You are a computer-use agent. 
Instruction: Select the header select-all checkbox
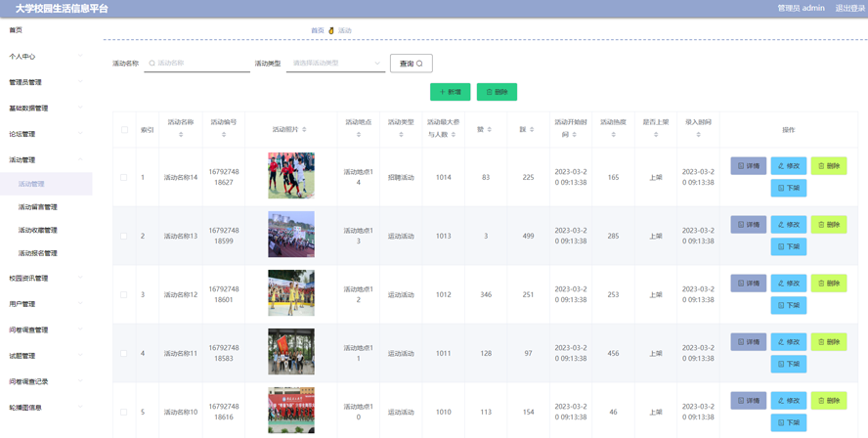(x=124, y=130)
